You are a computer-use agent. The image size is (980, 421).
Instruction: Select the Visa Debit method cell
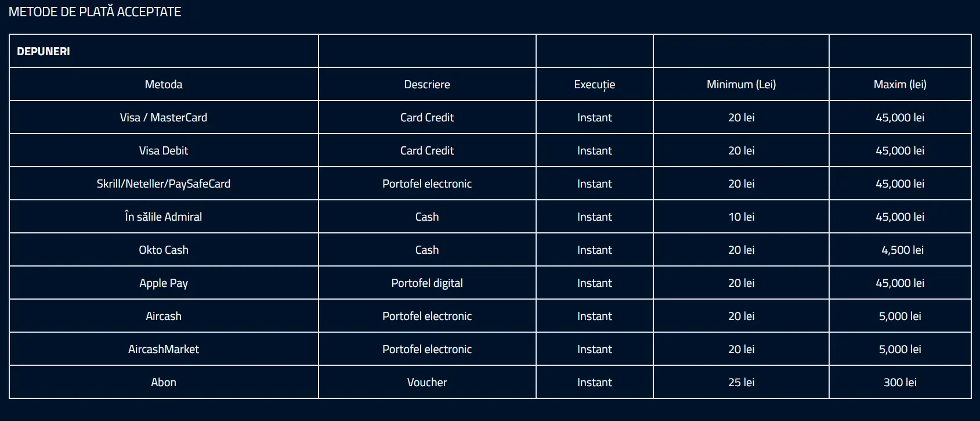[164, 150]
